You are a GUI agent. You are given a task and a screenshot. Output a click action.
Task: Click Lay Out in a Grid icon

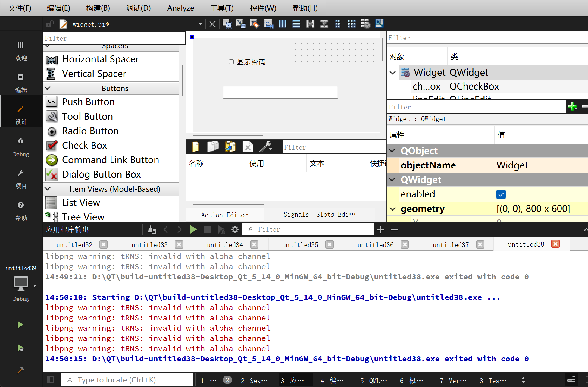pos(352,24)
